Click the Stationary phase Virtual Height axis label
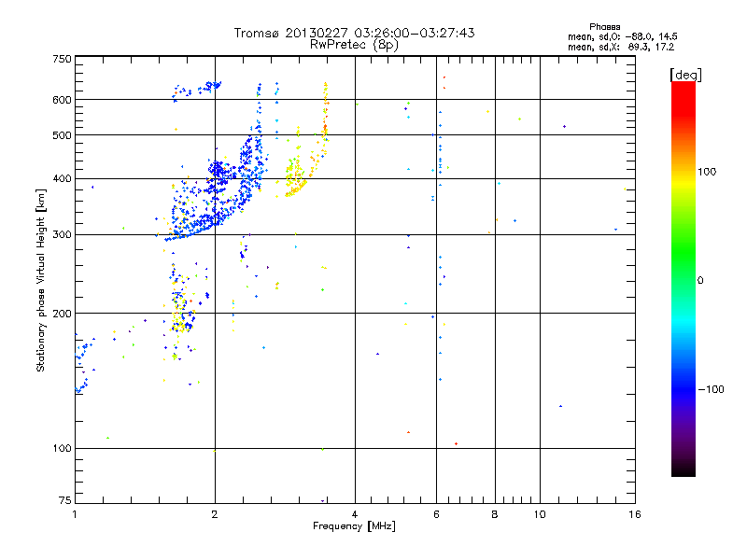747x560 pixels. tap(41, 280)
